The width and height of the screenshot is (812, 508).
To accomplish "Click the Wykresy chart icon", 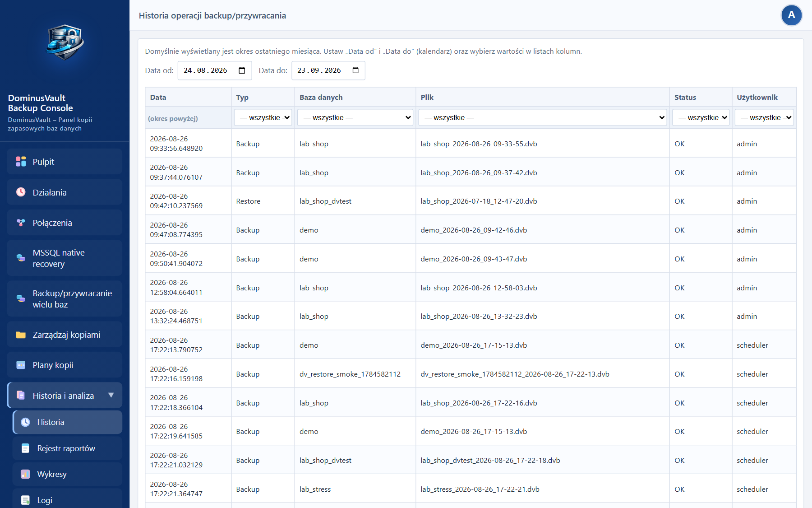I will click(x=26, y=474).
